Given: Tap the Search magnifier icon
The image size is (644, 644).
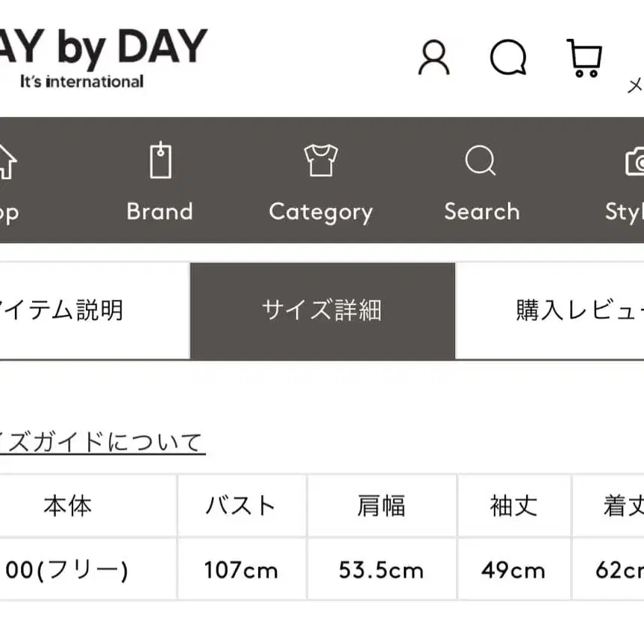Looking at the screenshot, I should 481,160.
